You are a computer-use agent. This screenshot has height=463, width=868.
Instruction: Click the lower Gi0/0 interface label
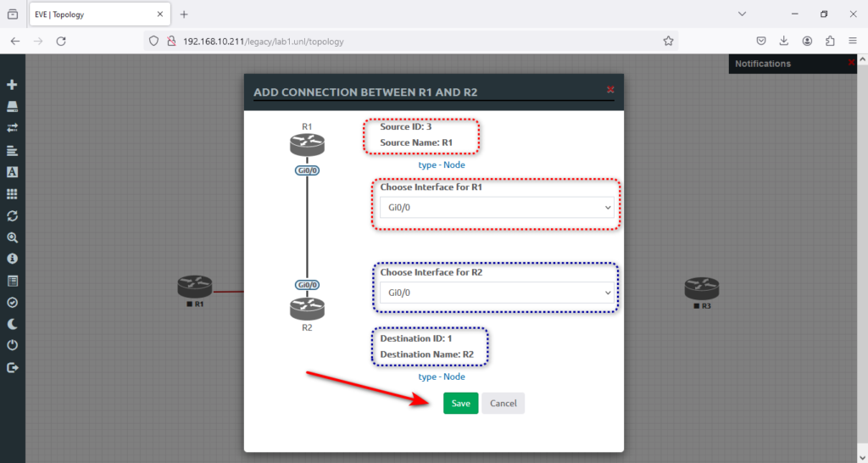[x=307, y=285]
